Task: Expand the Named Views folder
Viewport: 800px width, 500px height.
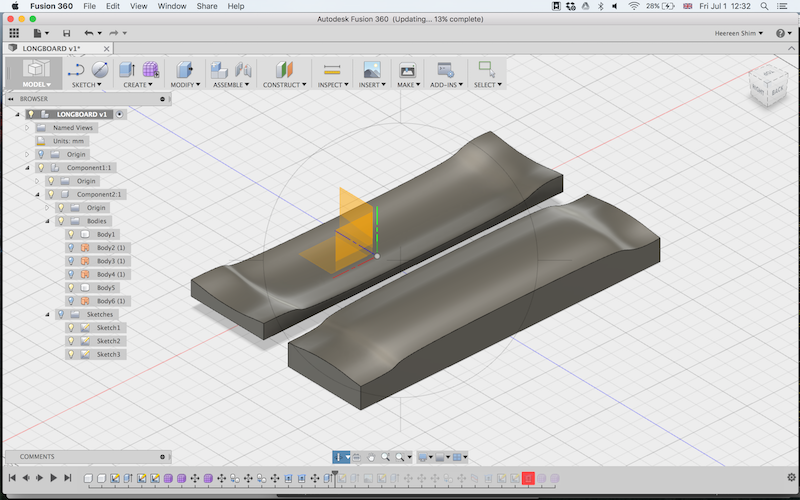Action: pos(27,128)
